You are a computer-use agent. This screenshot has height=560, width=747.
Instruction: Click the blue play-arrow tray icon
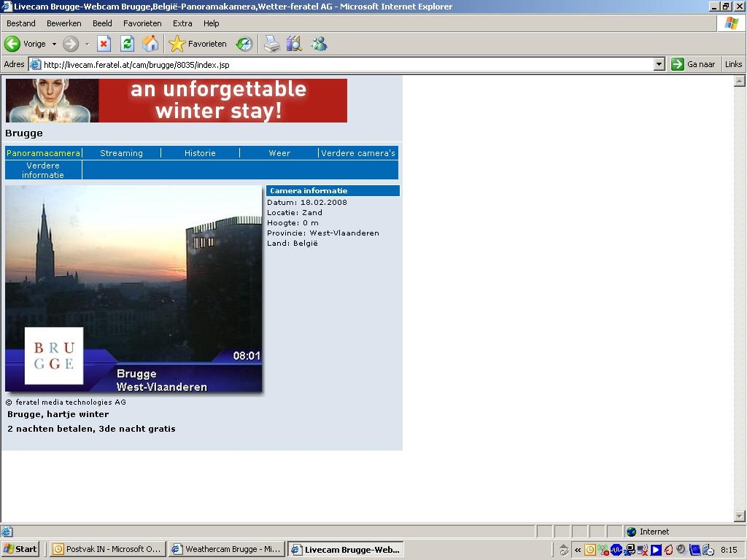tap(656, 550)
